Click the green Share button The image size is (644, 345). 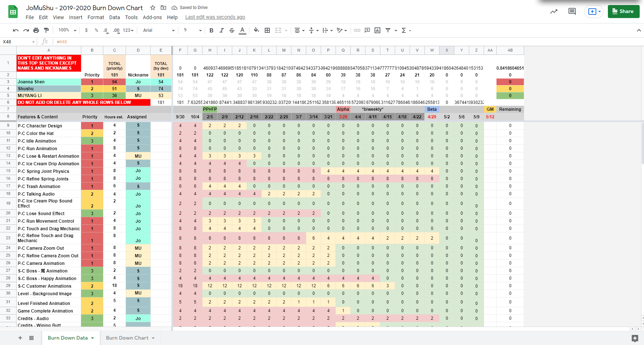click(623, 12)
